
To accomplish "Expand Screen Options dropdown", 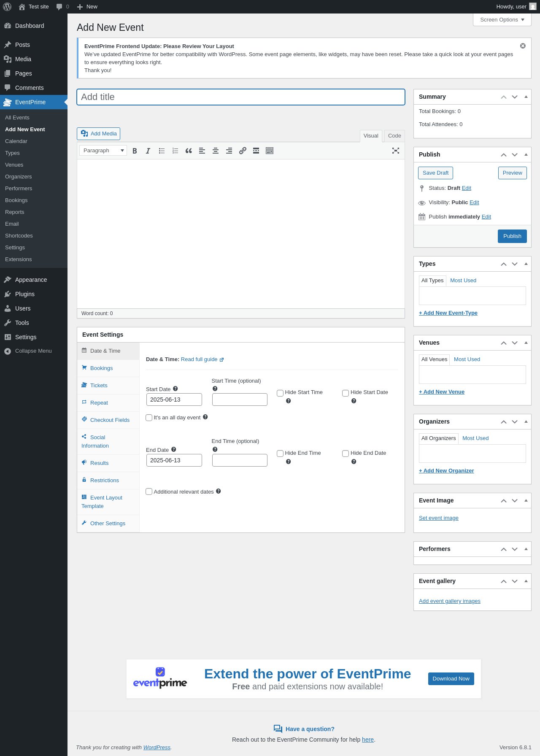I will tap(502, 20).
